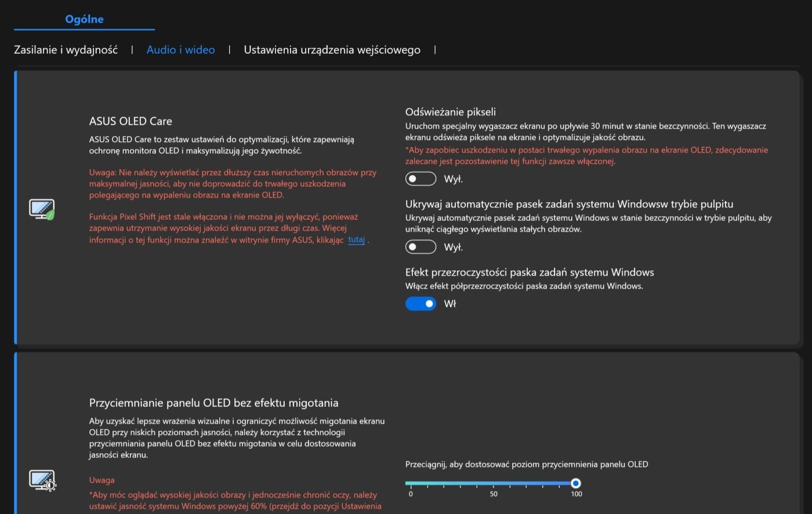Set OLED dimming slider to the 50 mark
Image resolution: width=812 pixels, height=514 pixels.
(494, 483)
